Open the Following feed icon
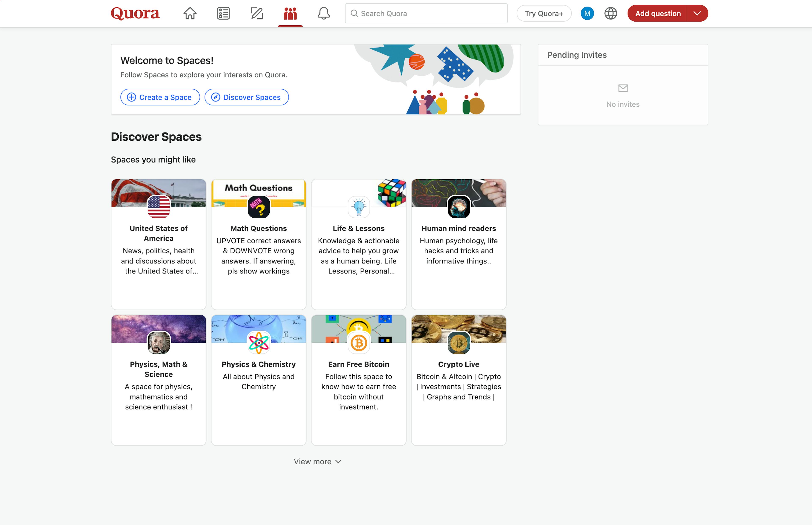The image size is (812, 525). pos(223,13)
